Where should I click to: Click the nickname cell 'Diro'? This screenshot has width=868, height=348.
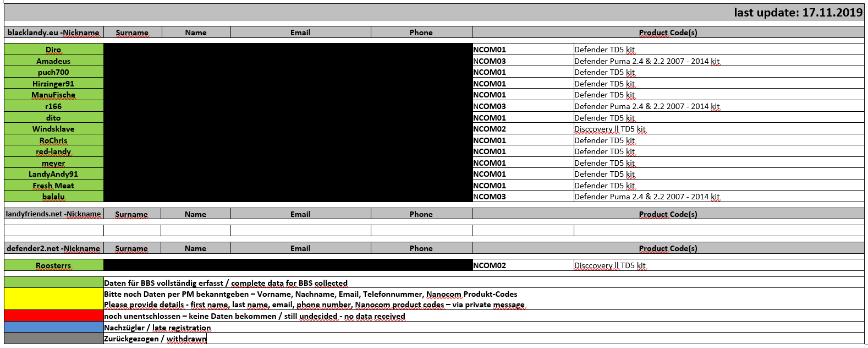point(53,50)
